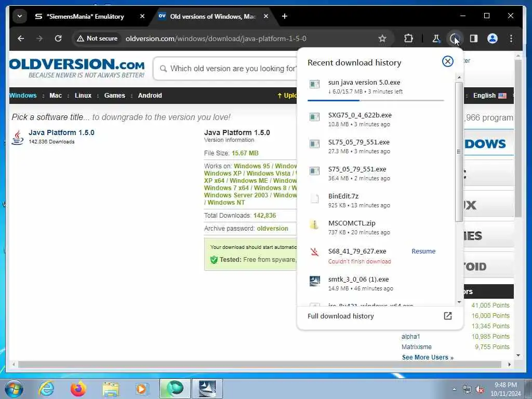Image resolution: width=532 pixels, height=399 pixels.
Task: Click the See More Users link
Action: point(428,357)
